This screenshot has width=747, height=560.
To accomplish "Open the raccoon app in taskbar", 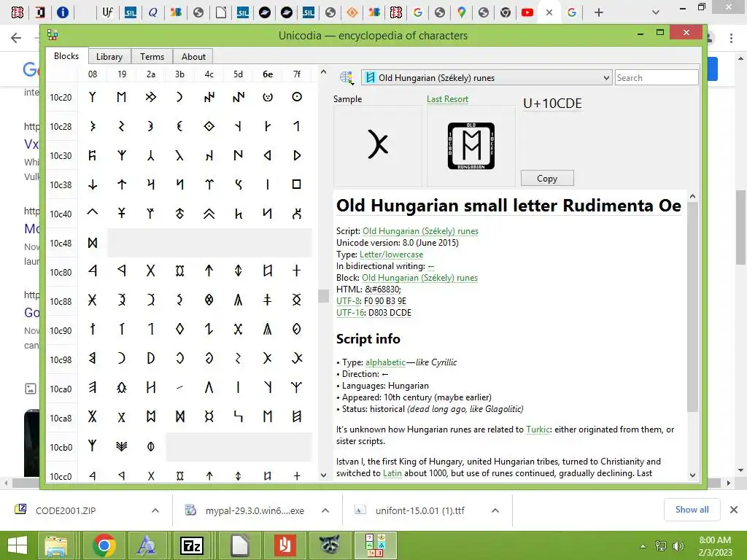I will tap(329, 545).
